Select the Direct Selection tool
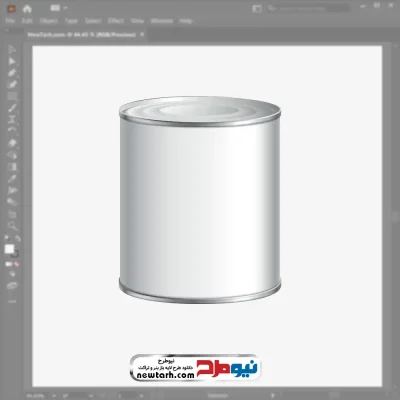 [12, 61]
